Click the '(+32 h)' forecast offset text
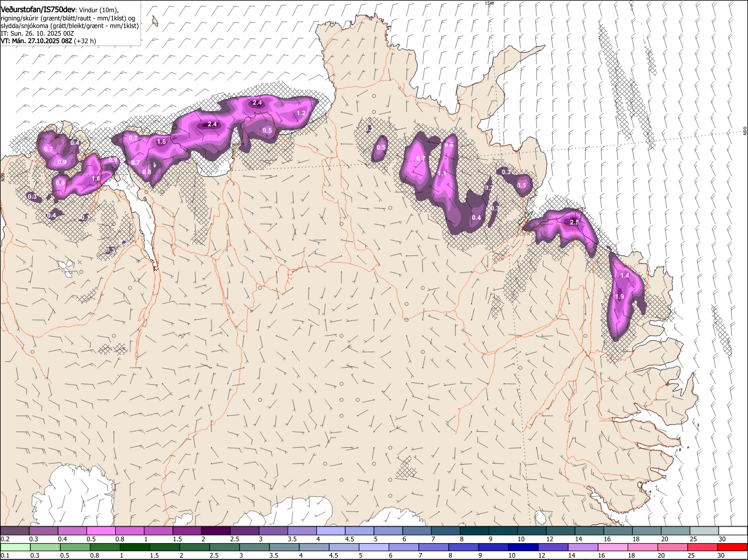 pyautogui.click(x=85, y=41)
